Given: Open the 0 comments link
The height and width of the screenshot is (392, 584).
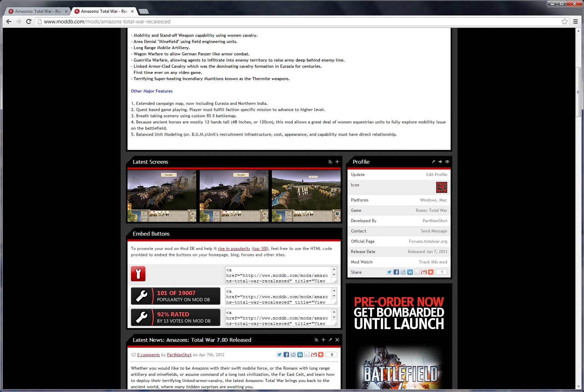Looking at the screenshot, I should (148, 355).
